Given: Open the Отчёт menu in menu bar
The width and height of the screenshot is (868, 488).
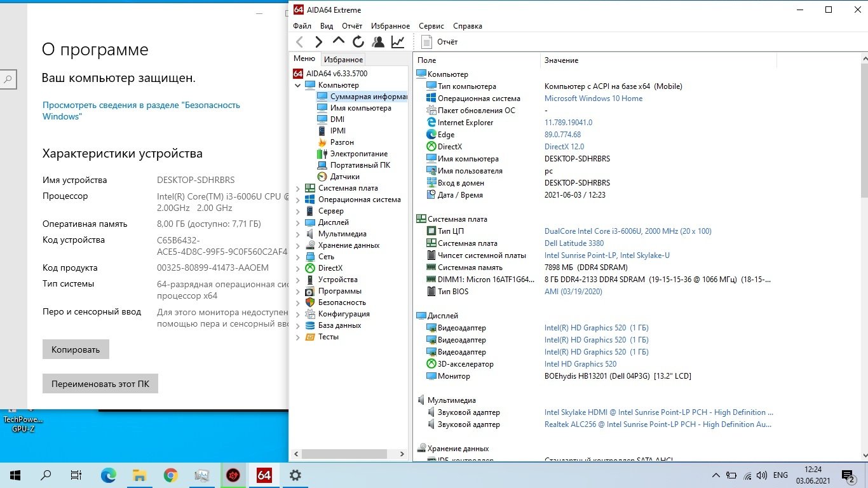Looking at the screenshot, I should (352, 26).
